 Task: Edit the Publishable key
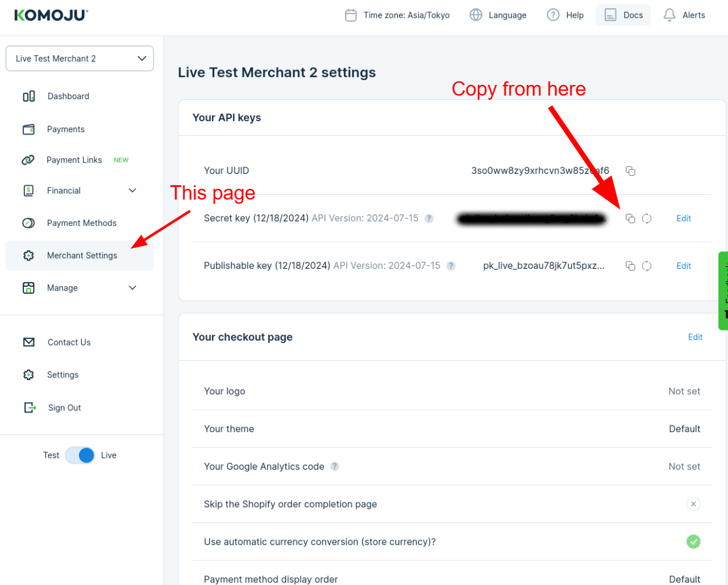point(684,266)
